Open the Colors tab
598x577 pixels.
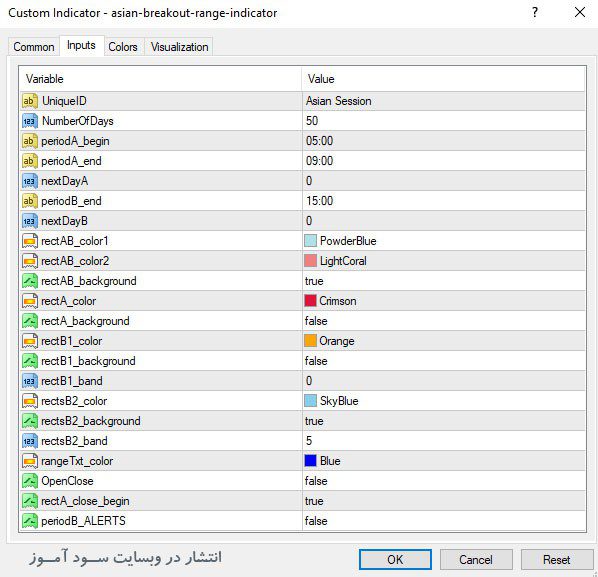pyautogui.click(x=123, y=47)
